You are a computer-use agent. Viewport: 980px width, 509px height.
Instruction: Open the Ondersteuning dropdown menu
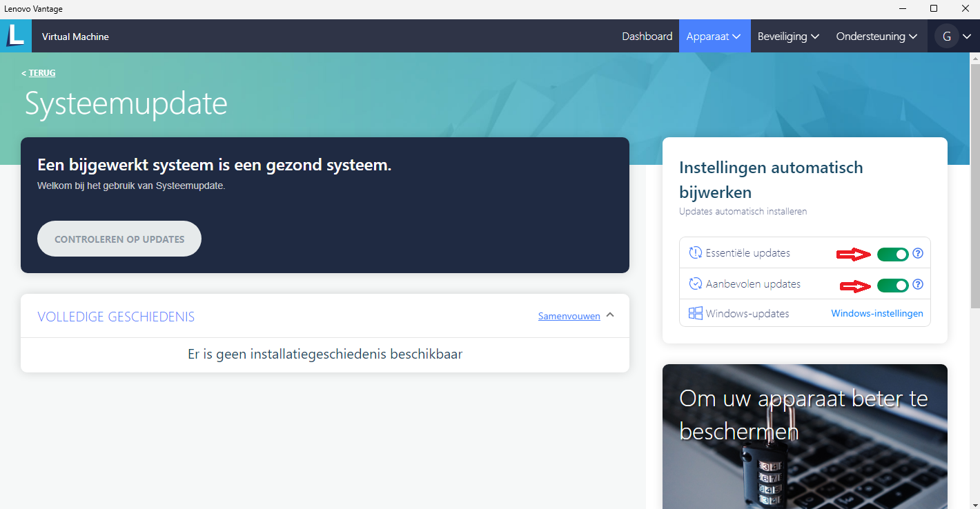[x=876, y=36]
